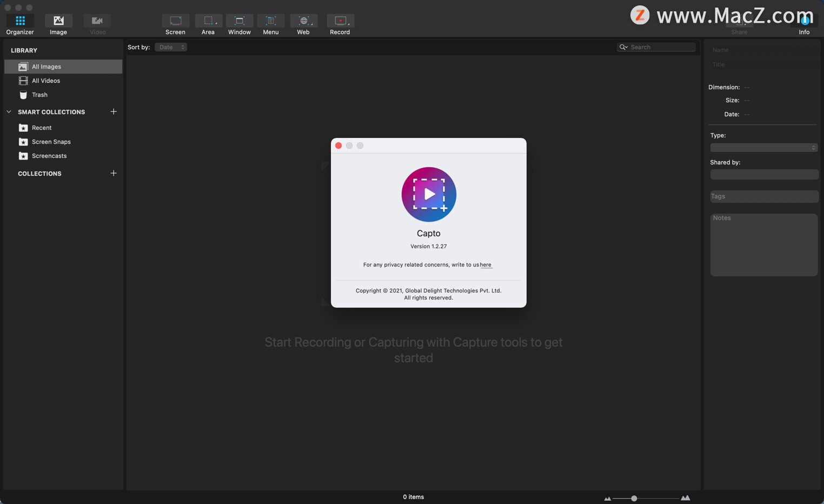The width and height of the screenshot is (824, 504).
Task: Click the Trash bin icon
Action: [x=23, y=95]
